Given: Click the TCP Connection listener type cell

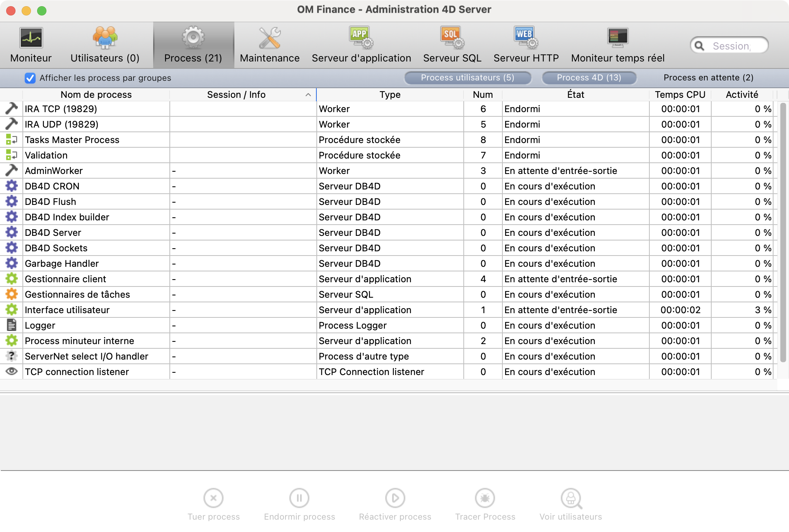Looking at the screenshot, I should [390, 372].
